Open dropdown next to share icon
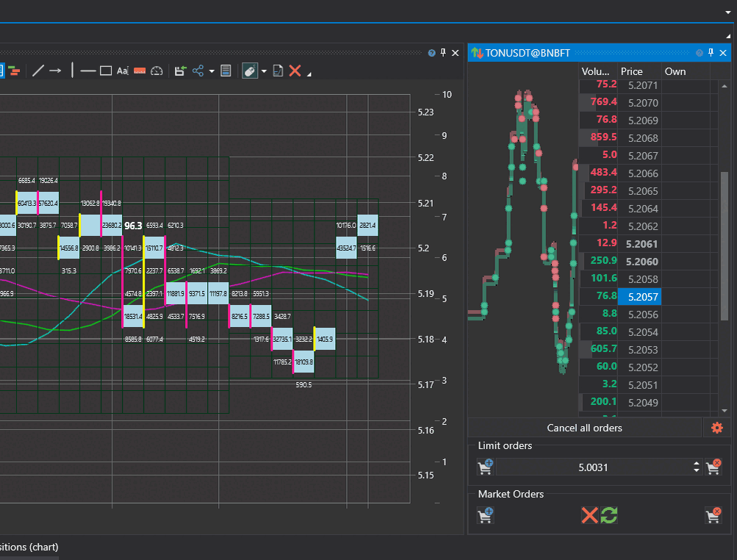 [x=210, y=70]
